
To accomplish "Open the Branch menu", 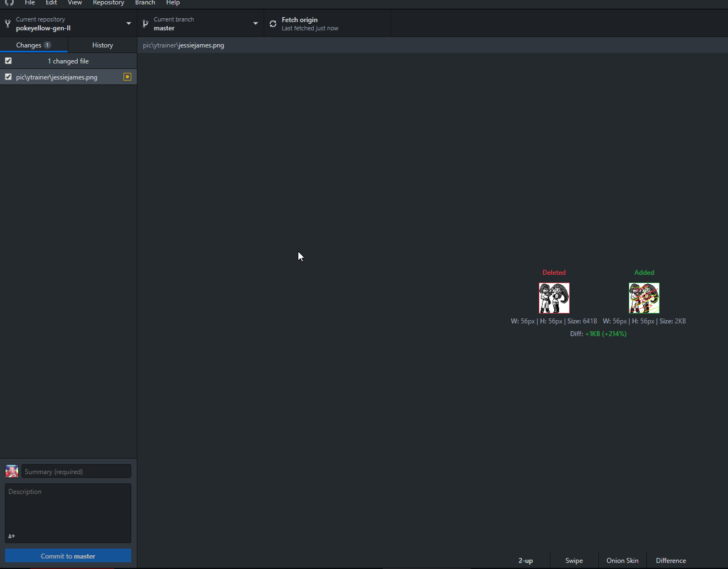I will click(145, 3).
